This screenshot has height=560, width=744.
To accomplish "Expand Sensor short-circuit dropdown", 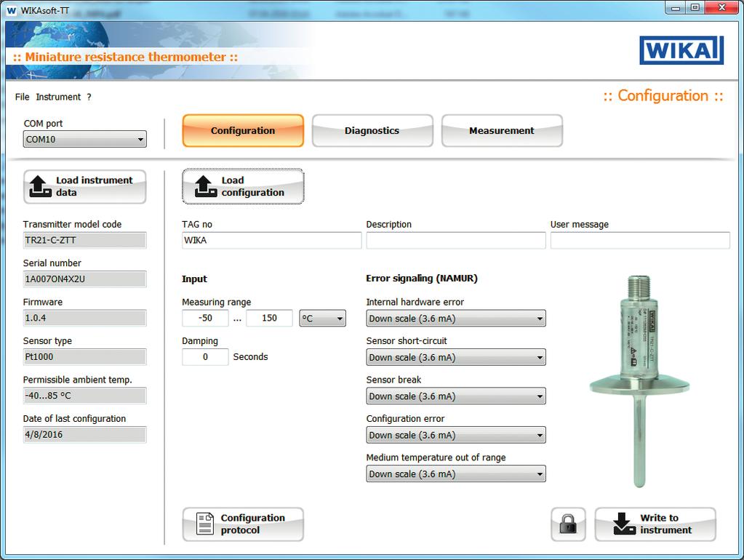I will pyautogui.click(x=456, y=357).
